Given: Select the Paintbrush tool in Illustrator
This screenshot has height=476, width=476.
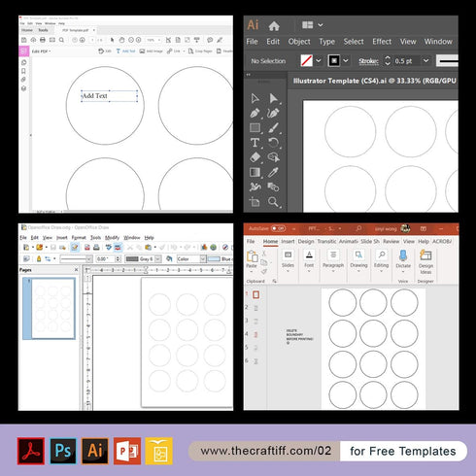Looking at the screenshot, I should (273, 128).
